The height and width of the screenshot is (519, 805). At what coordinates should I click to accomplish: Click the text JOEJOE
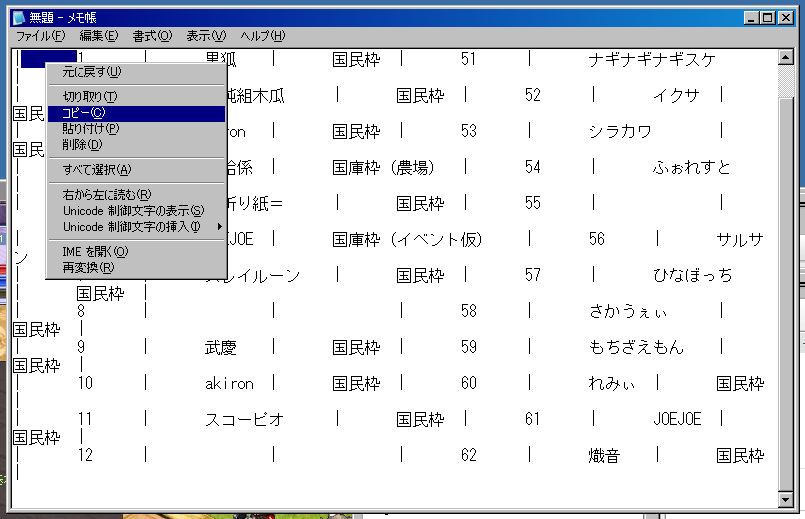[x=677, y=419]
